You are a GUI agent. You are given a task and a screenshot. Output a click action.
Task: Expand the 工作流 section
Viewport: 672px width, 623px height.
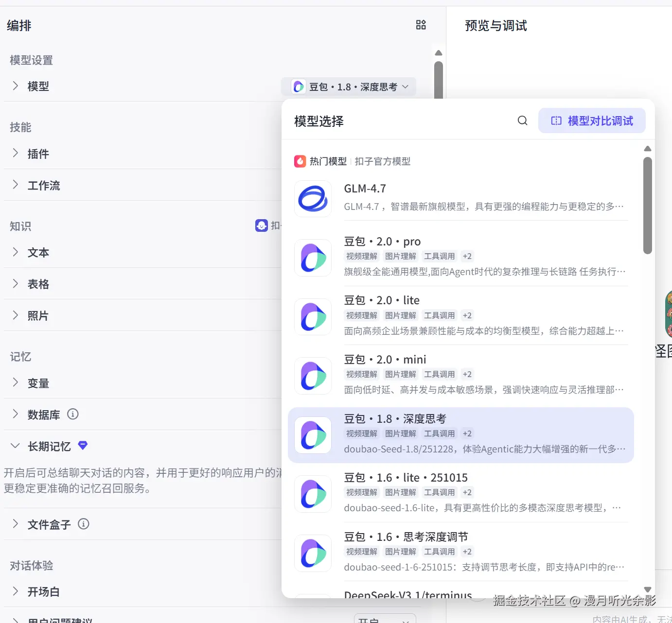tap(16, 185)
